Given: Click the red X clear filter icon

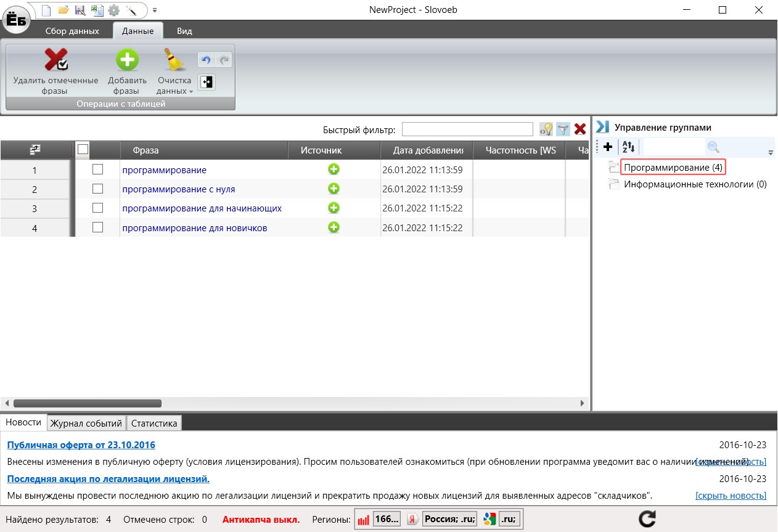Looking at the screenshot, I should tap(579, 129).
